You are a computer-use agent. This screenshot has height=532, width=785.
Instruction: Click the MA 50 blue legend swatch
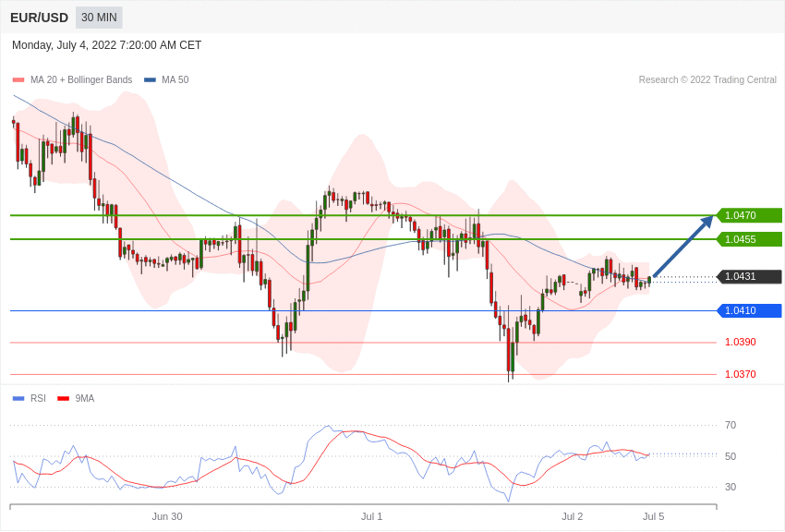tap(150, 79)
